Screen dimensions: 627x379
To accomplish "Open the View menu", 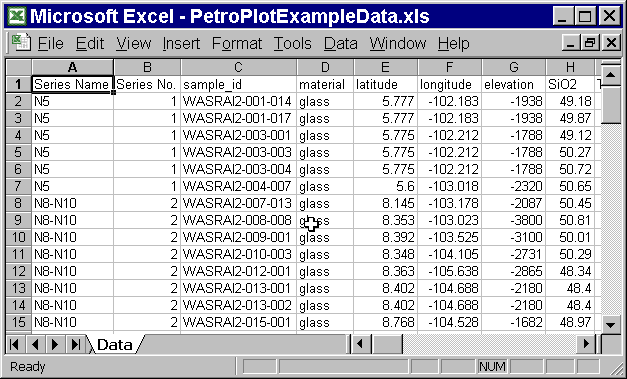I will coord(134,43).
